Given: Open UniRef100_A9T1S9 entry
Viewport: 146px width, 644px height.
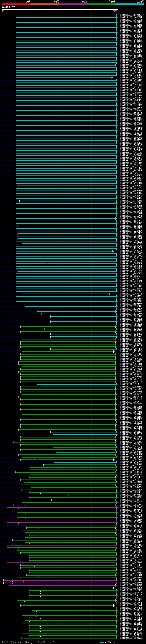Looking at the screenshot, I should pyautogui.click(x=131, y=301).
